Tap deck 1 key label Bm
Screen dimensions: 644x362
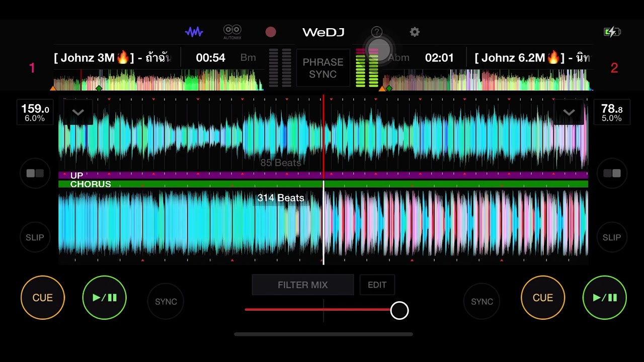coord(248,58)
